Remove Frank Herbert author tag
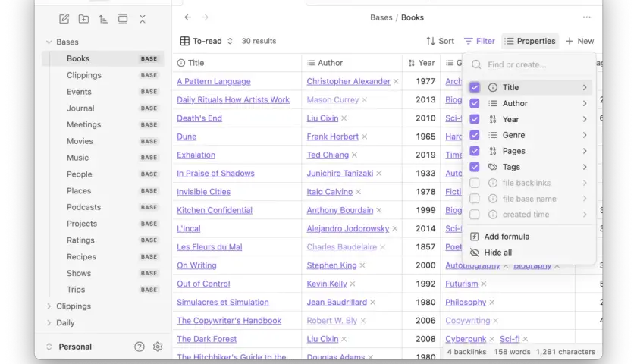 (x=365, y=137)
